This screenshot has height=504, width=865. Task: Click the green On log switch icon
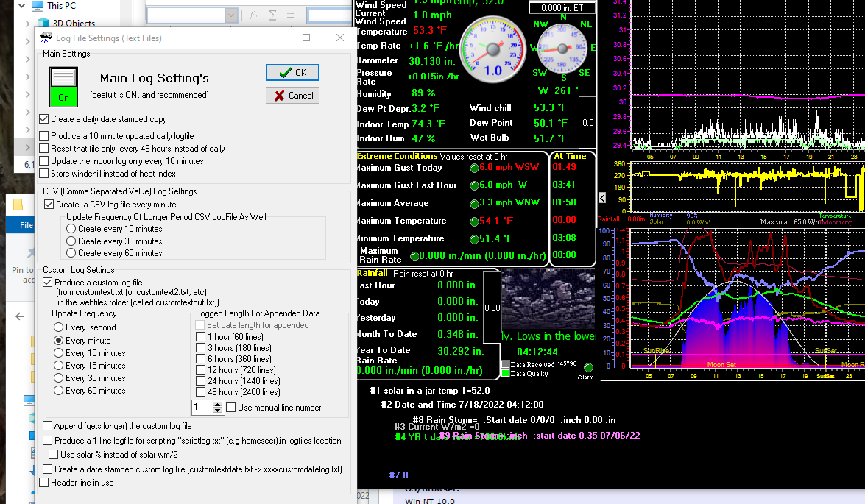point(63,87)
